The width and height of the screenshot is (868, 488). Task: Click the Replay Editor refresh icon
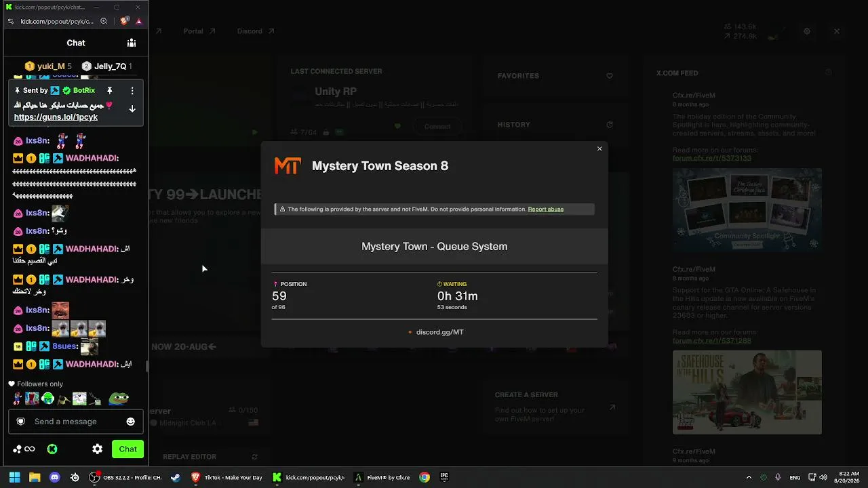[255, 457]
